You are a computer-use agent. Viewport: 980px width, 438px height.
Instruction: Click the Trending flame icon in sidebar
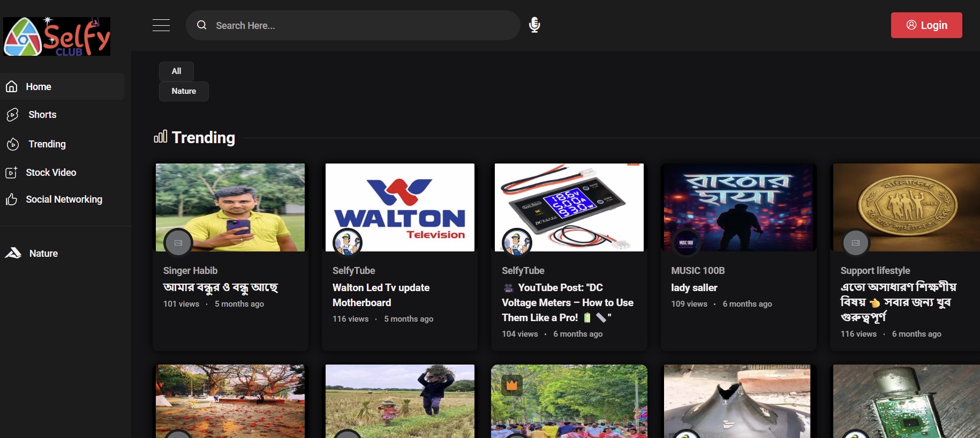13,144
